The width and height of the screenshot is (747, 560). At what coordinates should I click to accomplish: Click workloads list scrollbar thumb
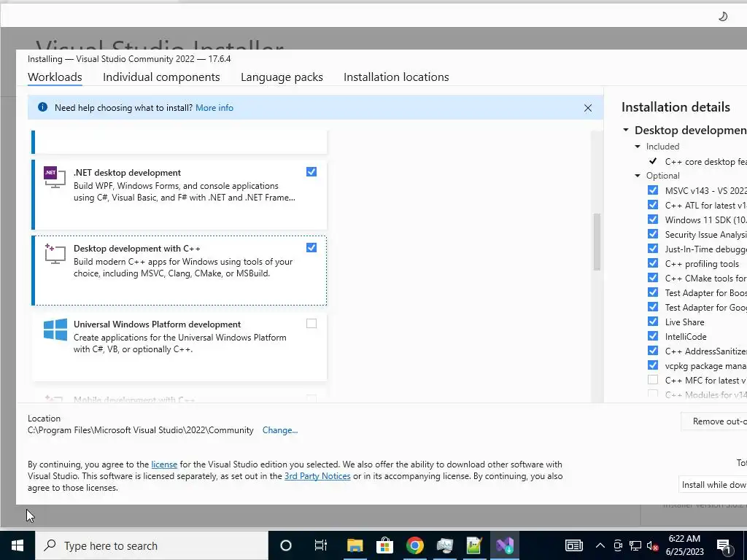tap(597, 242)
